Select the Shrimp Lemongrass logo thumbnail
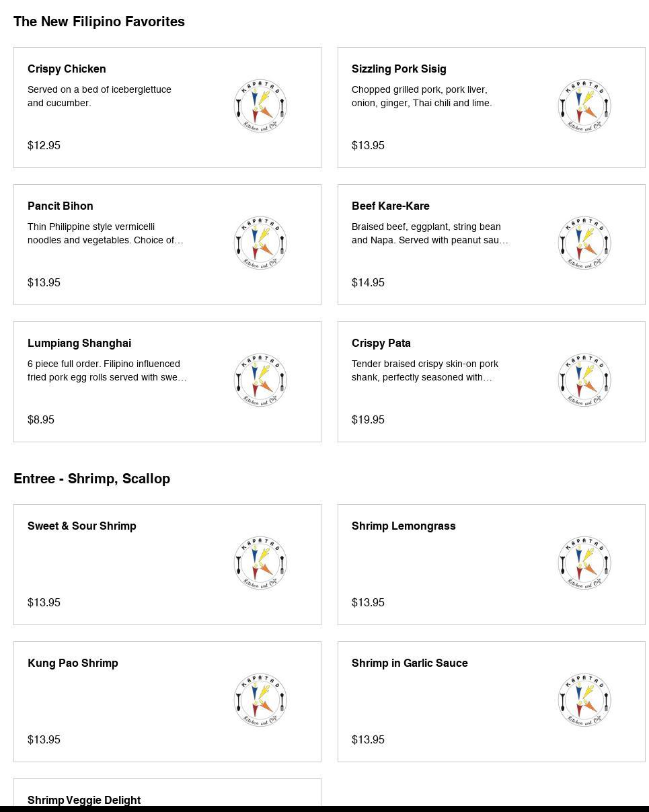 [584, 563]
